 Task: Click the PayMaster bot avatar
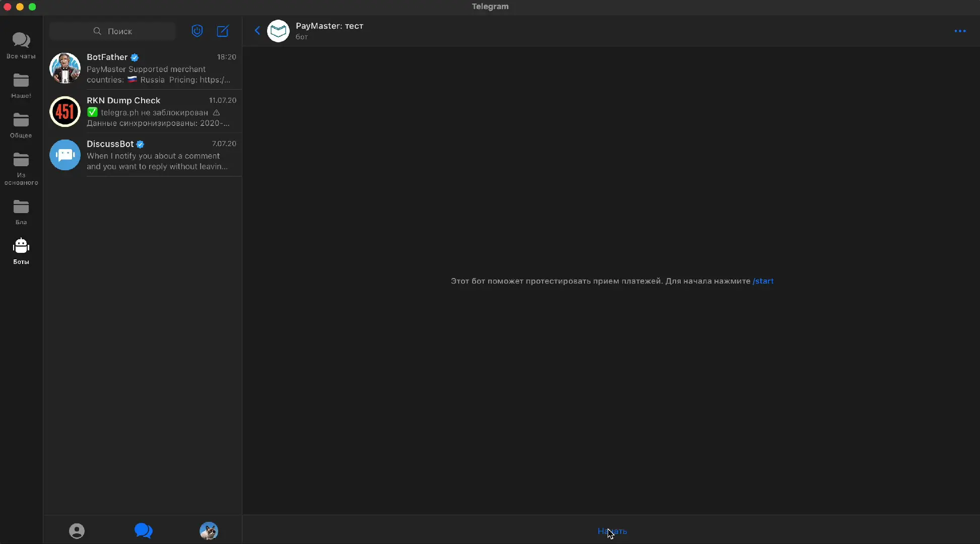click(278, 31)
